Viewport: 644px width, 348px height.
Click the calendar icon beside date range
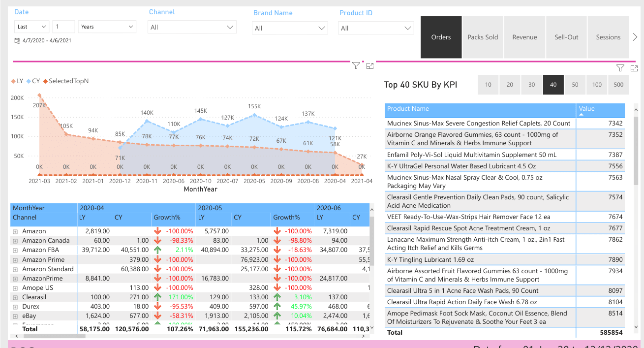click(17, 40)
